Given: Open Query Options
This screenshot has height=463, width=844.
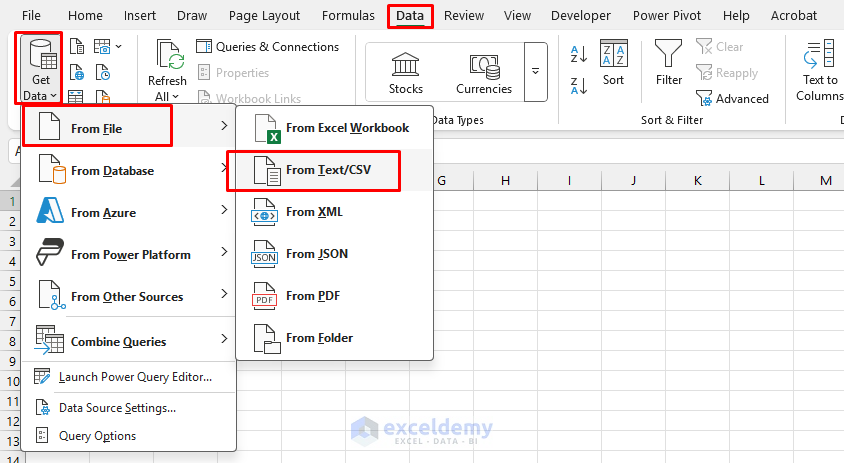Looking at the screenshot, I should tap(128, 436).
